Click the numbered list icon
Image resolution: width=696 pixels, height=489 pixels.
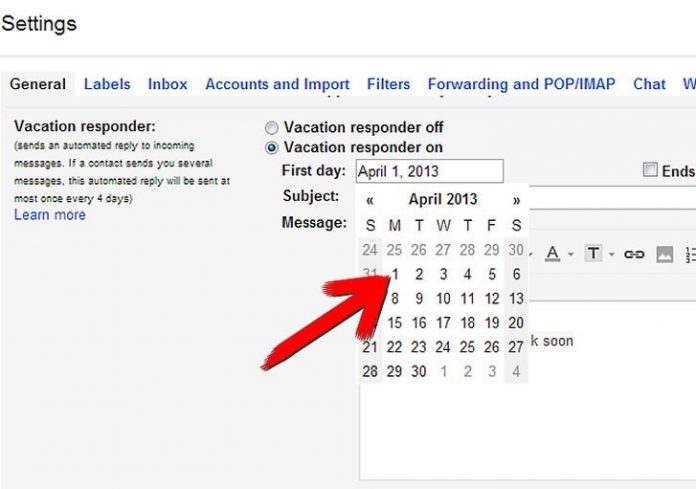[x=690, y=254]
